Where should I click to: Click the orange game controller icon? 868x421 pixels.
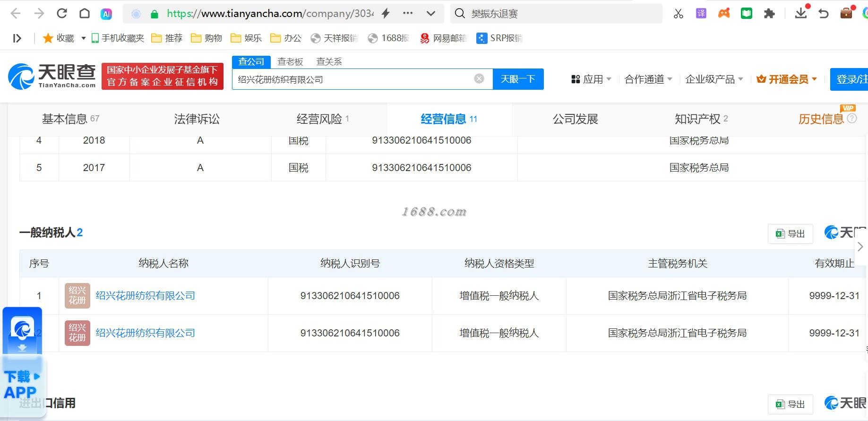724,14
